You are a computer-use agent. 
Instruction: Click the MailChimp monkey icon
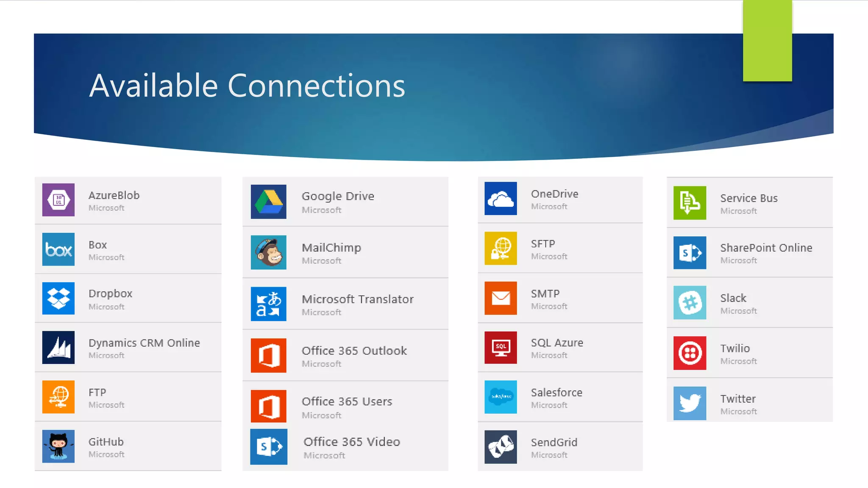268,252
